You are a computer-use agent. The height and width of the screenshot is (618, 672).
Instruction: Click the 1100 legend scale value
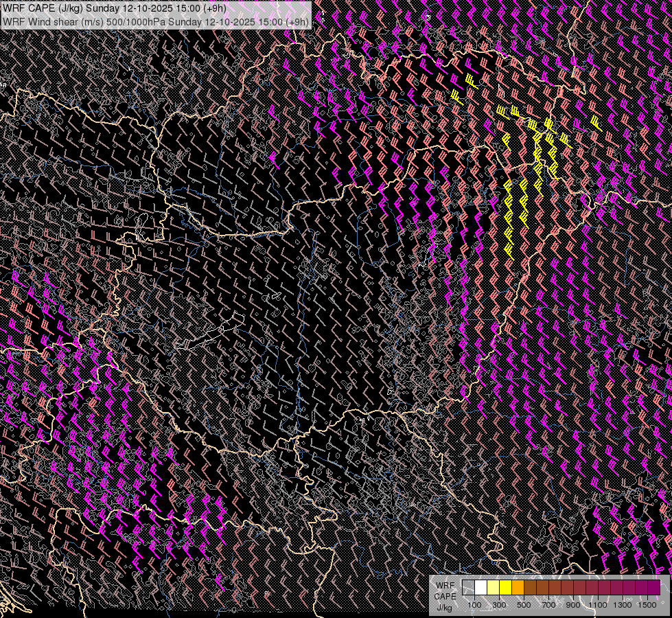[x=598, y=605]
